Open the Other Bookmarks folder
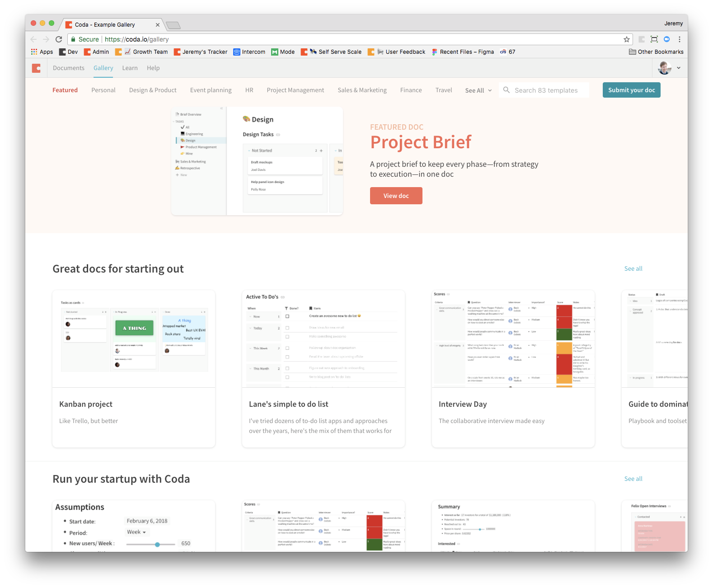 (x=656, y=52)
